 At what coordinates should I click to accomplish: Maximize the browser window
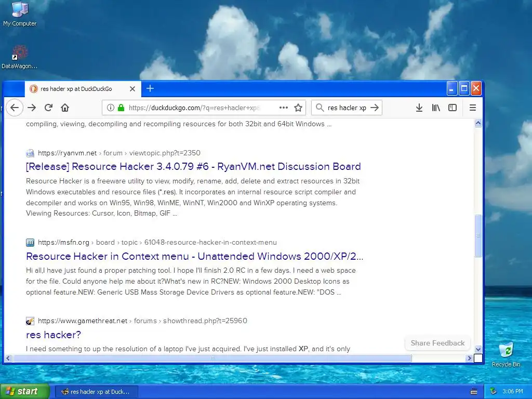pos(464,88)
